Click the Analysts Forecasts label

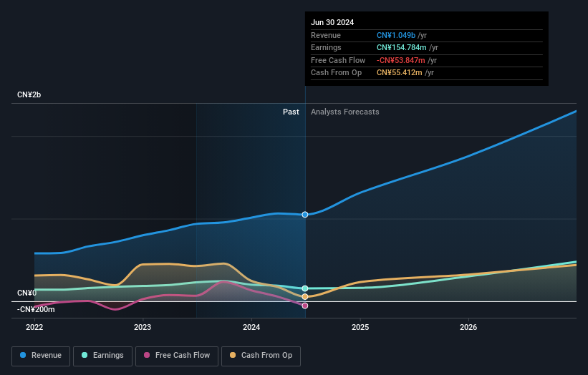click(345, 112)
